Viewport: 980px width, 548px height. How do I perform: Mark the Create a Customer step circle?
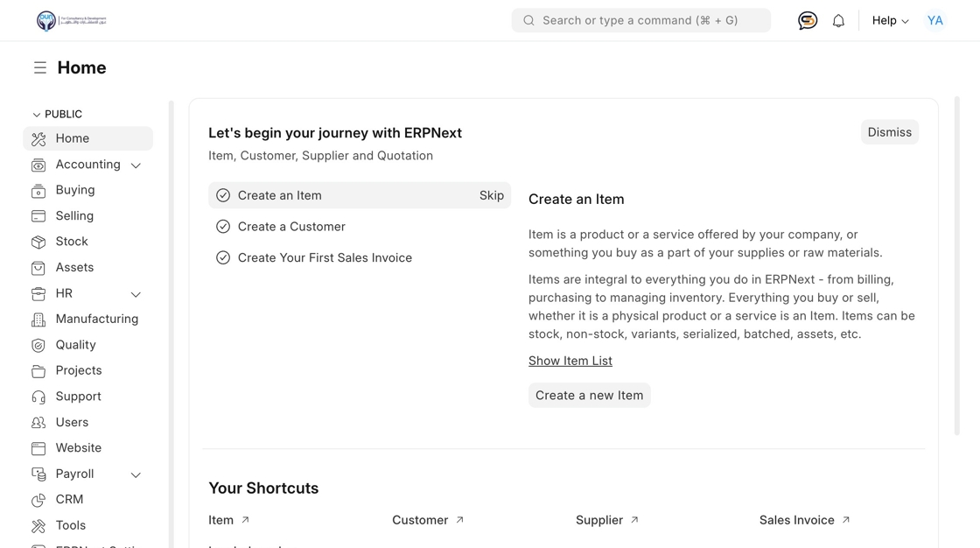[x=223, y=227]
